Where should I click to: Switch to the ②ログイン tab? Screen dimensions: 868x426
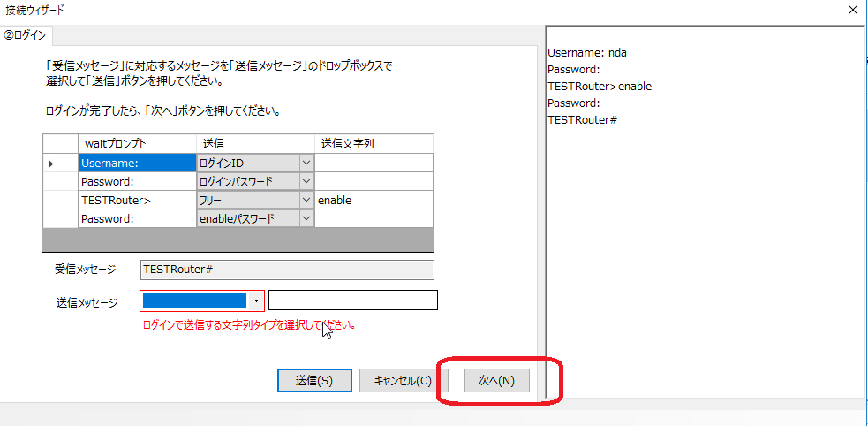pyautogui.click(x=28, y=35)
